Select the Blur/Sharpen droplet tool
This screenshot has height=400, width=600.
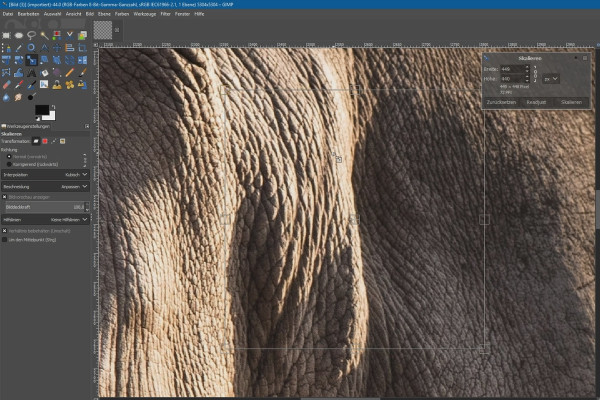pos(6,97)
